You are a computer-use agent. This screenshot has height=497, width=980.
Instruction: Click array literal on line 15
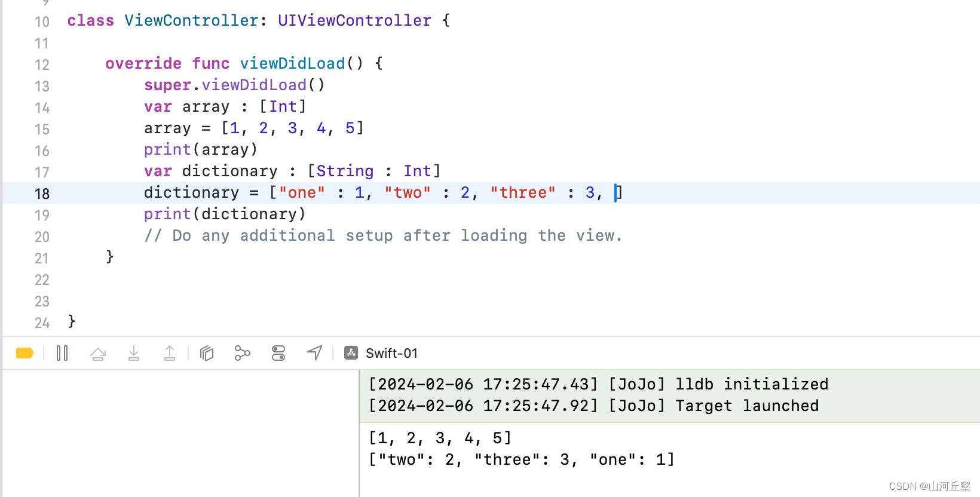292,128
